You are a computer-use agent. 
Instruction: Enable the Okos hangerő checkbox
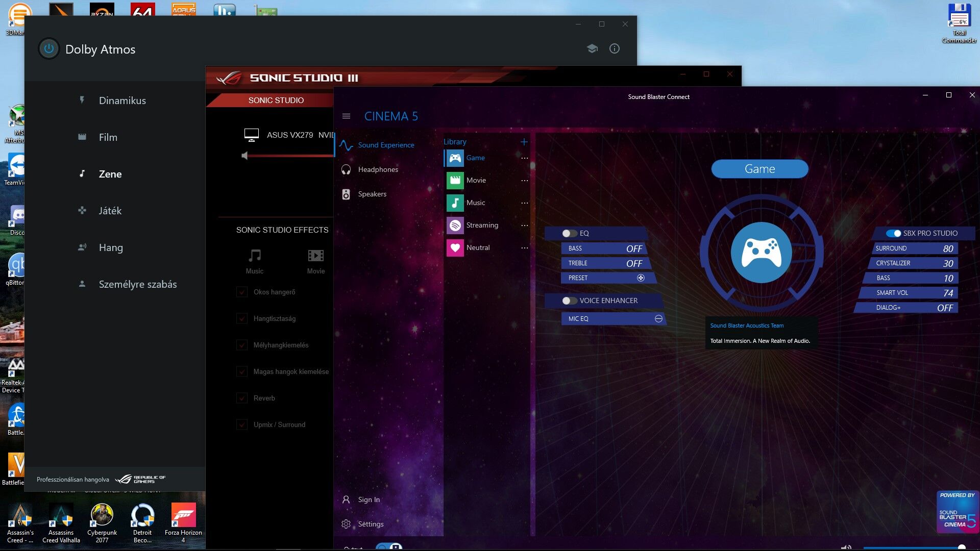tap(242, 292)
